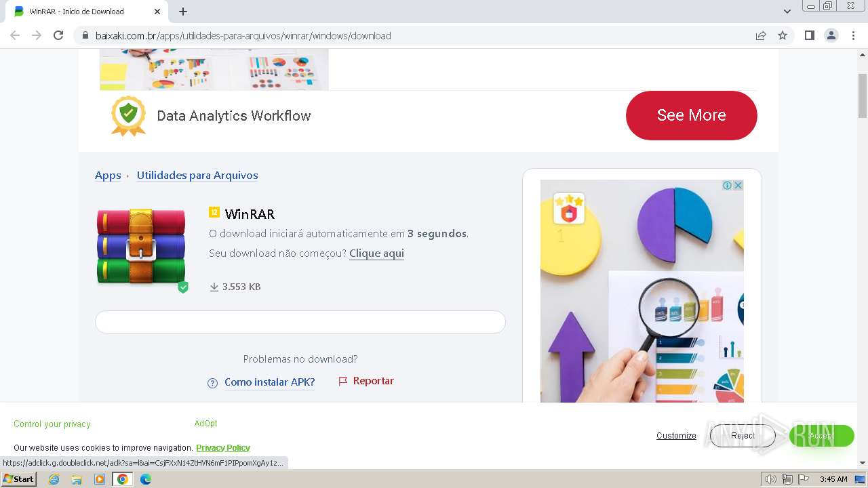Viewport: 868px width, 488px height.
Task: Click the Data Analytics Workflow ad text
Action: point(233,116)
